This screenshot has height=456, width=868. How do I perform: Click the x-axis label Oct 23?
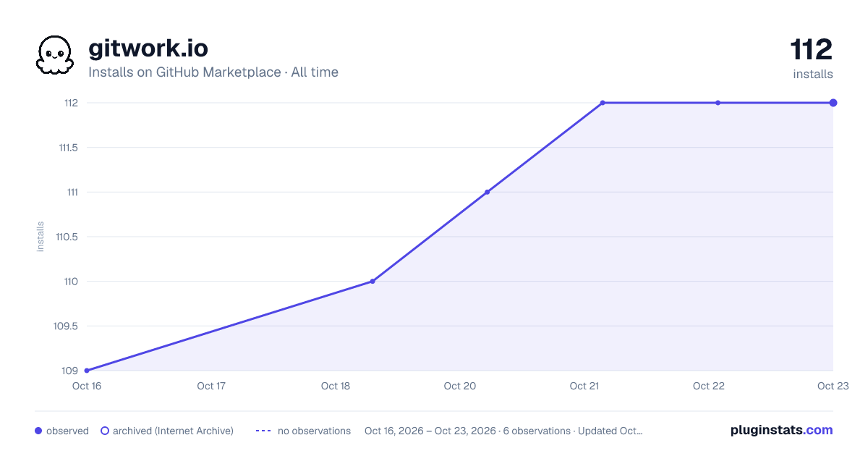832,386
